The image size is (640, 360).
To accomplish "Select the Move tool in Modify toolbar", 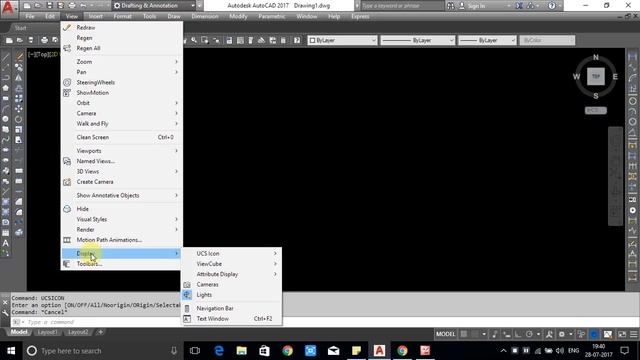I will click(x=19, y=109).
